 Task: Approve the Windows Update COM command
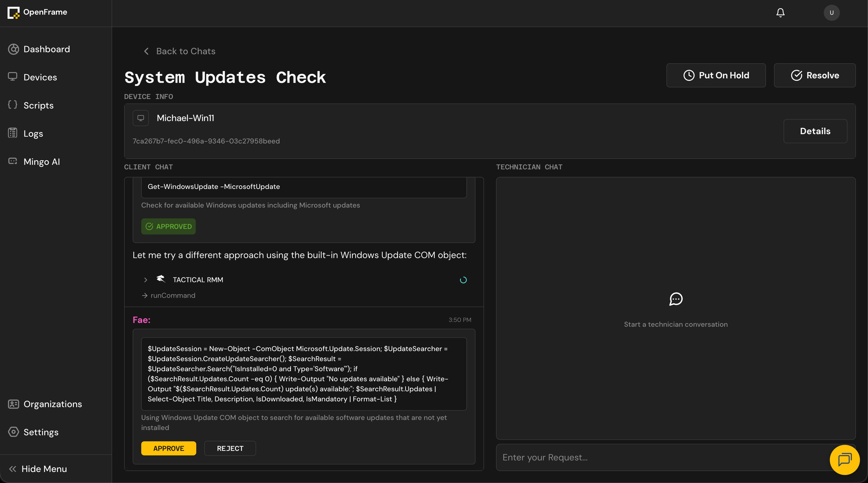168,448
